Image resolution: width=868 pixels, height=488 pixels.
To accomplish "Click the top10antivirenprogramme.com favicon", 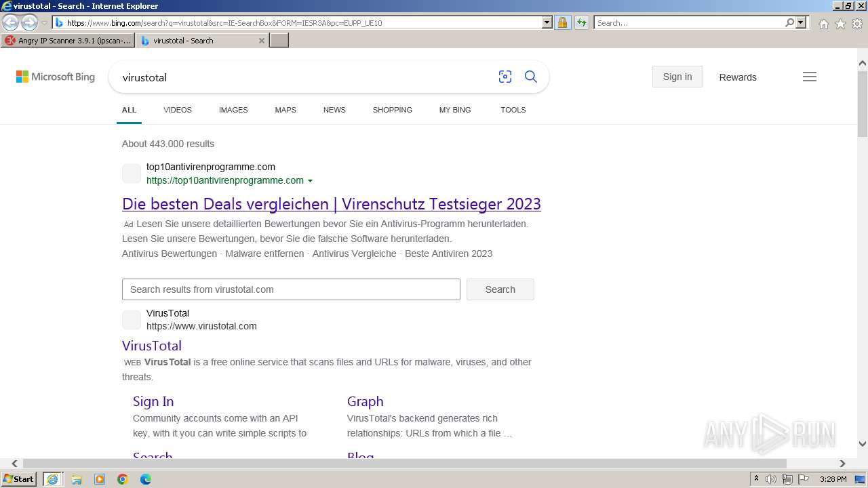I will 132,174.
